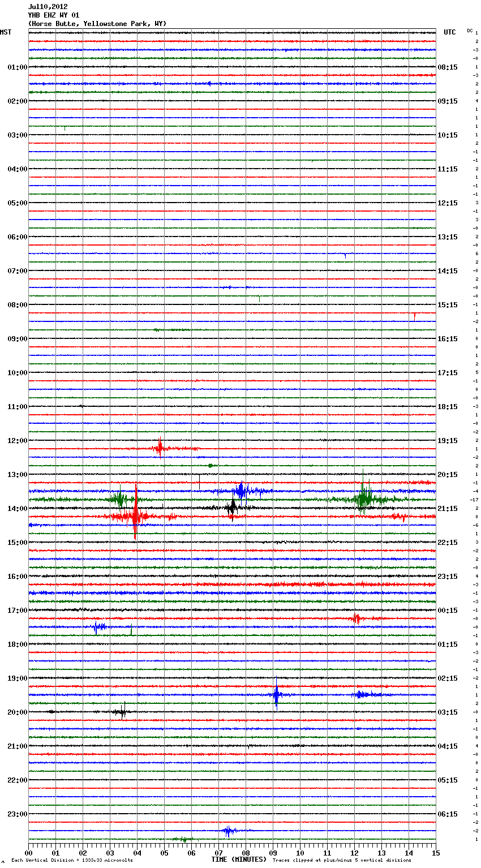
Task: Click the "12" minute tick label
Action: 354,853
